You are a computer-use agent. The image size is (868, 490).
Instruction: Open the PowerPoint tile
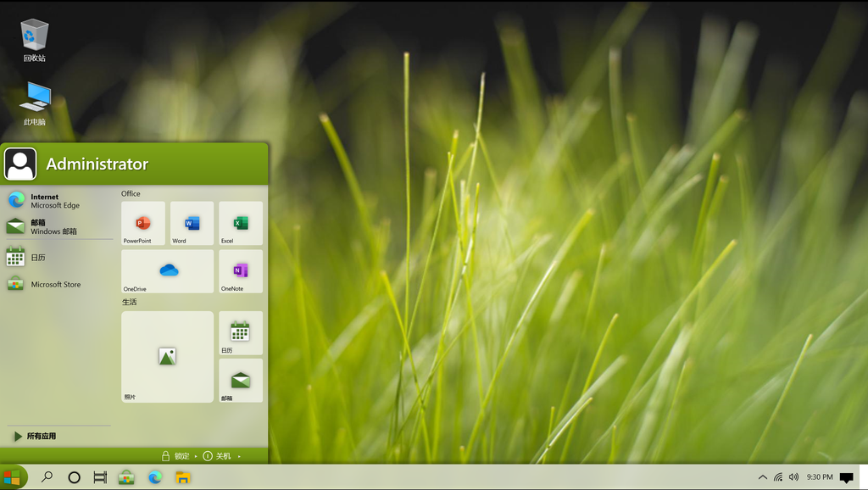click(142, 223)
